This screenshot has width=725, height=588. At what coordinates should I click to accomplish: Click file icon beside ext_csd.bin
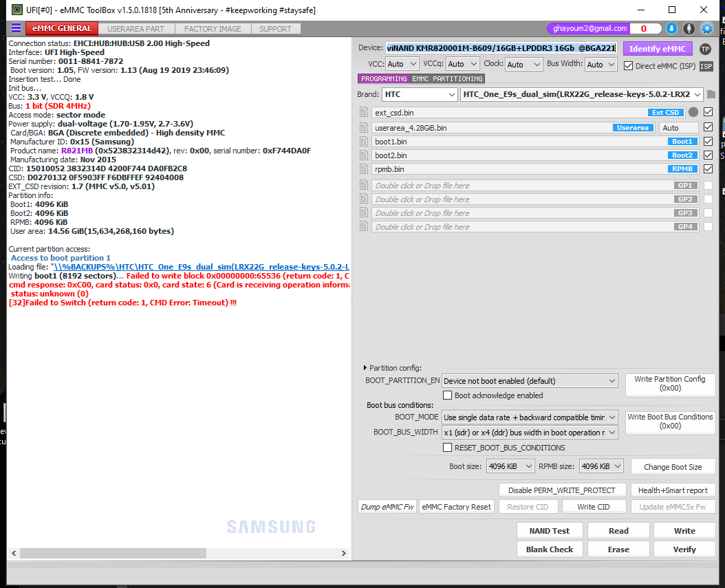tap(364, 112)
